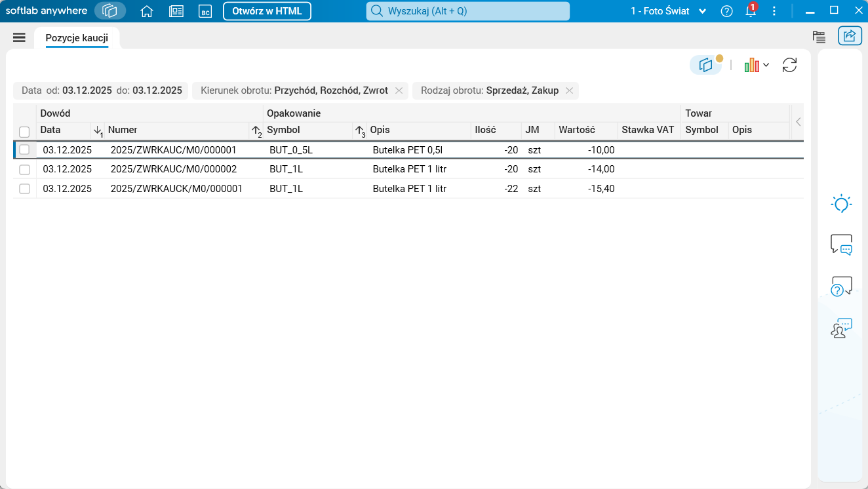Open the Data date range filter
The image size is (868, 489).
click(102, 90)
